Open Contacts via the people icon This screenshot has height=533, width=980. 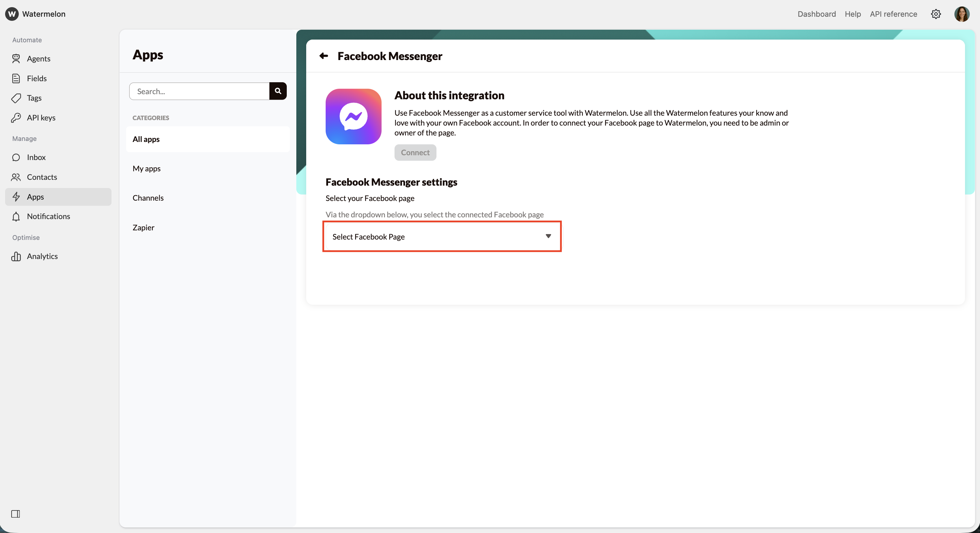(x=16, y=177)
